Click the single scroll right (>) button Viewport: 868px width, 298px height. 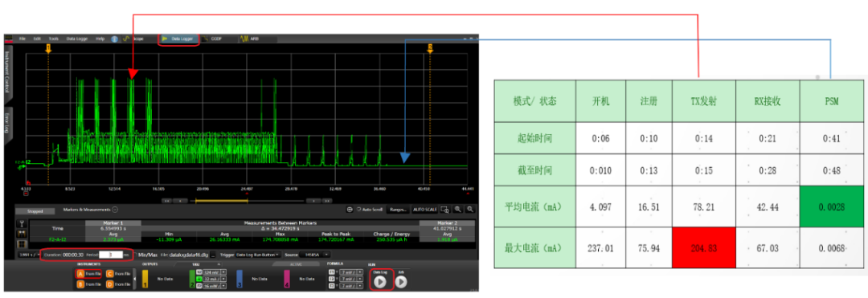[314, 201]
